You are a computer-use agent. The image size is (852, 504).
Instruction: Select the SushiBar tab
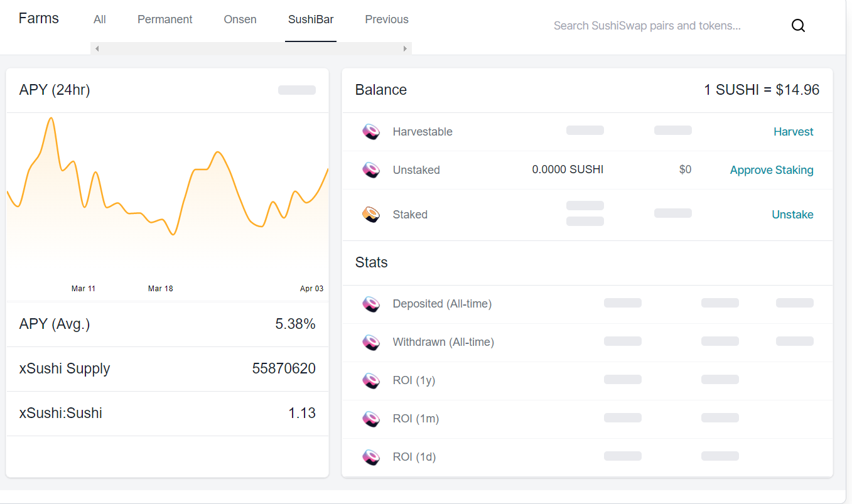click(x=311, y=19)
